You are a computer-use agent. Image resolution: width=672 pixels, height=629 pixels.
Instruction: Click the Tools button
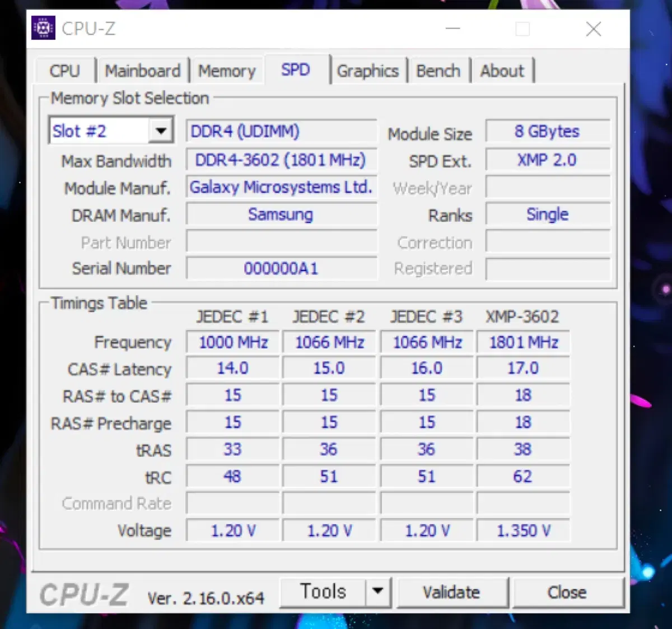point(323,591)
